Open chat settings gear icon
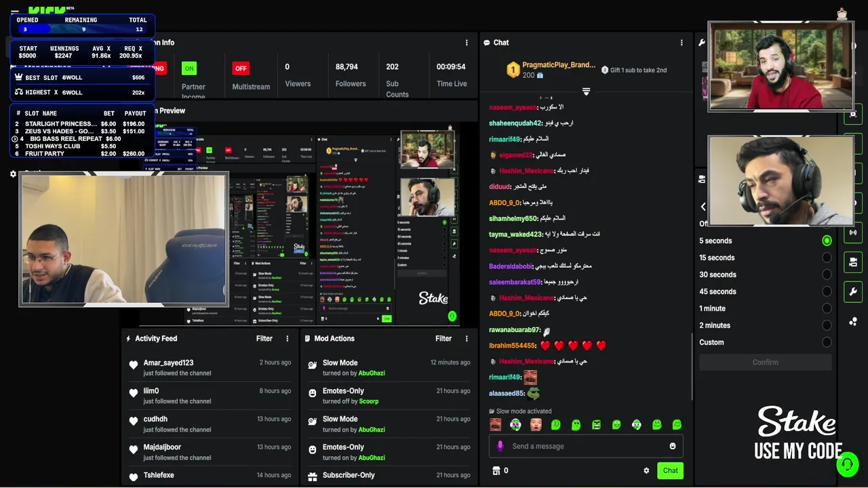The height and width of the screenshot is (488, 868). click(x=646, y=470)
